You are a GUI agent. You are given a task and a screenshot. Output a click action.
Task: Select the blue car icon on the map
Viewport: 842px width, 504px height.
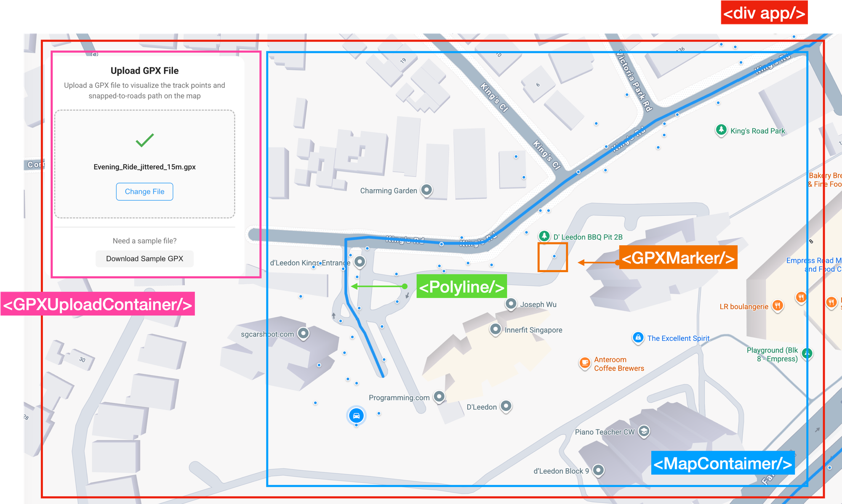[356, 416]
